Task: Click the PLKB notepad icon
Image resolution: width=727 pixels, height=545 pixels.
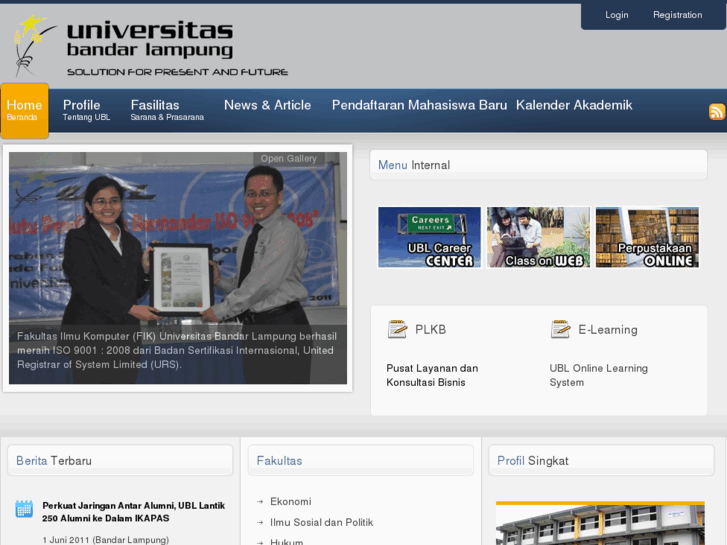Action: point(397,329)
